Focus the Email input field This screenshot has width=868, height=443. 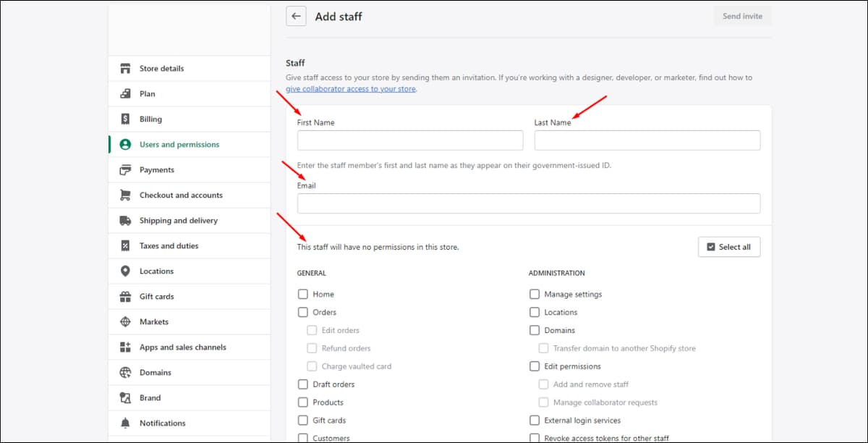(529, 203)
